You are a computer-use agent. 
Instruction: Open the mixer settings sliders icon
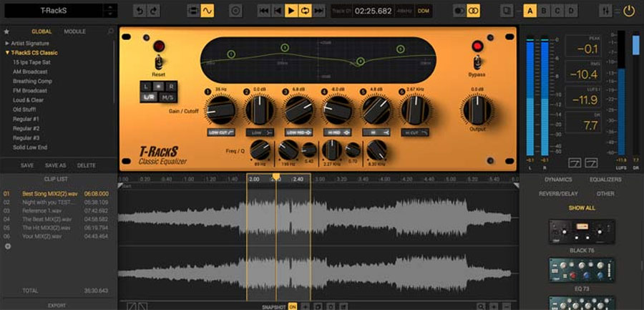[605, 11]
